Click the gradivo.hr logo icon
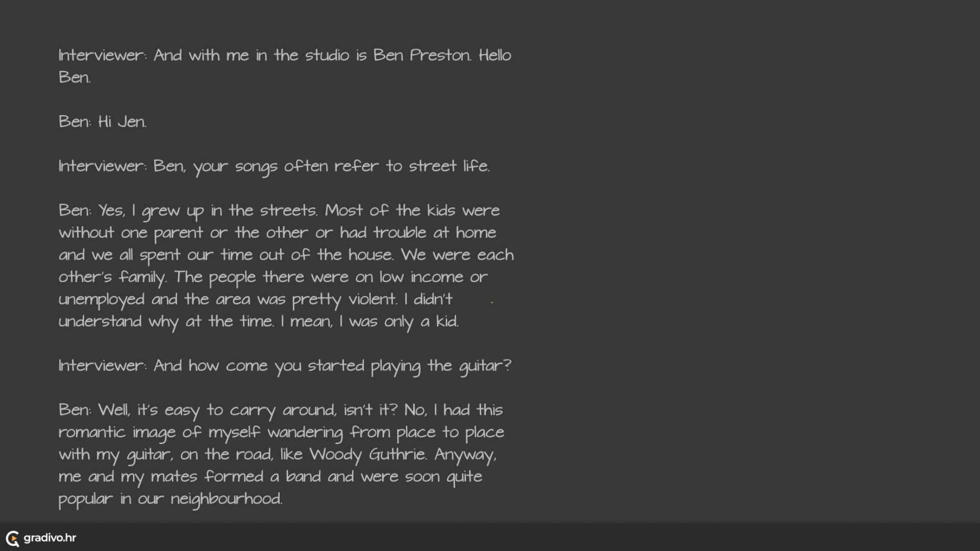The image size is (980, 551). (13, 538)
